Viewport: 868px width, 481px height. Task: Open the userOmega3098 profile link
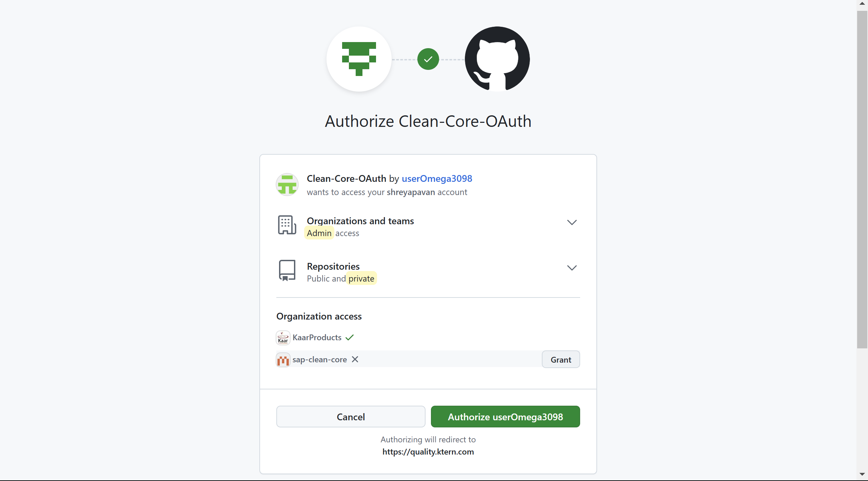437,178
